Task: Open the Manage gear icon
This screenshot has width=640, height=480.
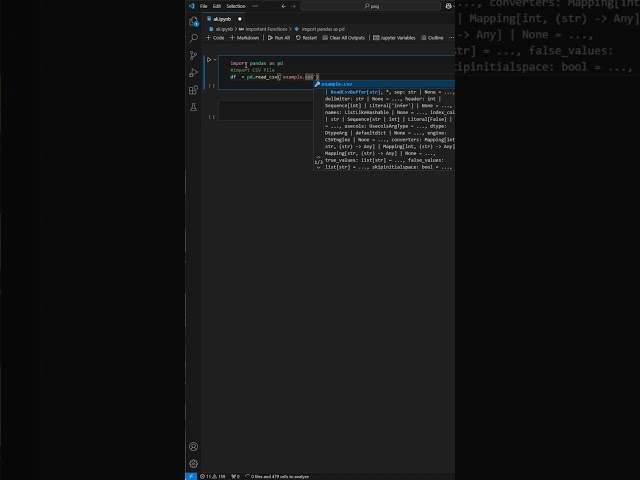Action: click(193, 464)
